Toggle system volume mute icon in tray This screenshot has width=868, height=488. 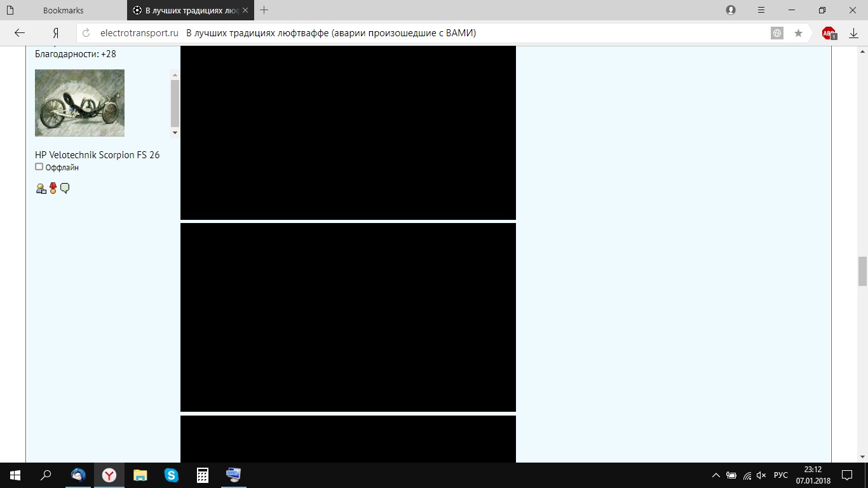(x=762, y=475)
